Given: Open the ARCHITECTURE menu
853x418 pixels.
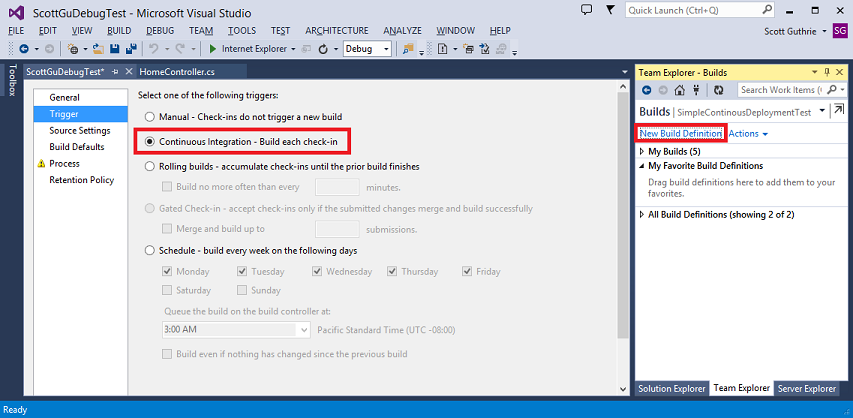Looking at the screenshot, I should click(x=337, y=31).
